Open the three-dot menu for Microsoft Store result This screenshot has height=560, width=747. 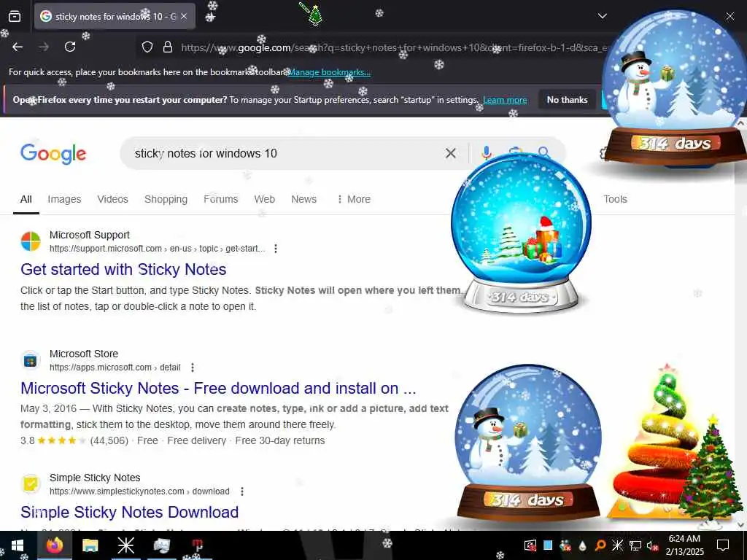tap(193, 367)
